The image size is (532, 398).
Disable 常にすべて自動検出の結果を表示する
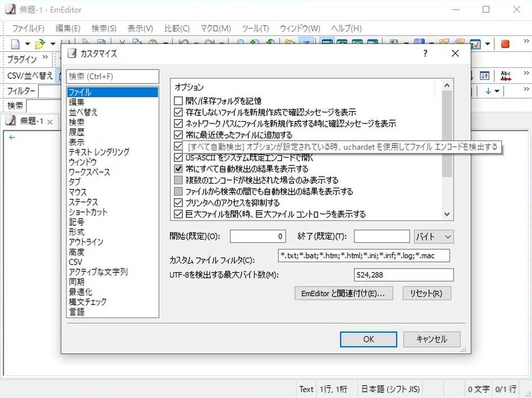click(x=178, y=168)
